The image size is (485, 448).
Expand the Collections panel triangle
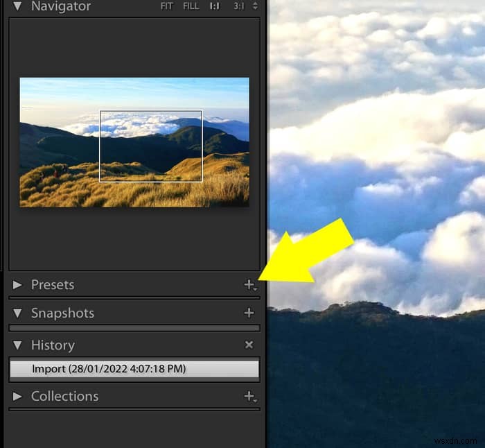point(17,396)
